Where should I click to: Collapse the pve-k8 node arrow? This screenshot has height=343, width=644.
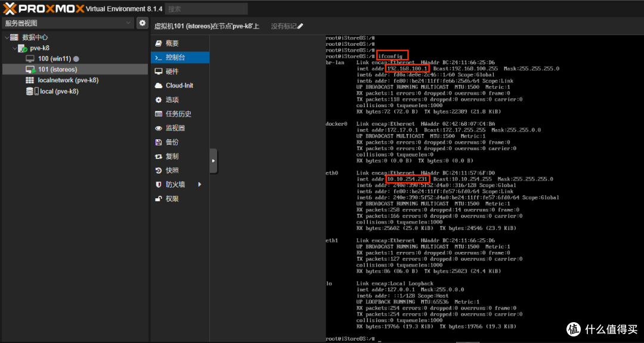(x=15, y=48)
